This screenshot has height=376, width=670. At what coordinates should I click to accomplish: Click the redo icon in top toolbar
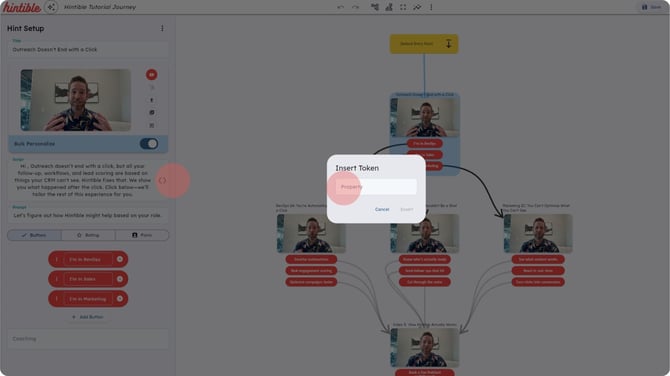click(356, 7)
